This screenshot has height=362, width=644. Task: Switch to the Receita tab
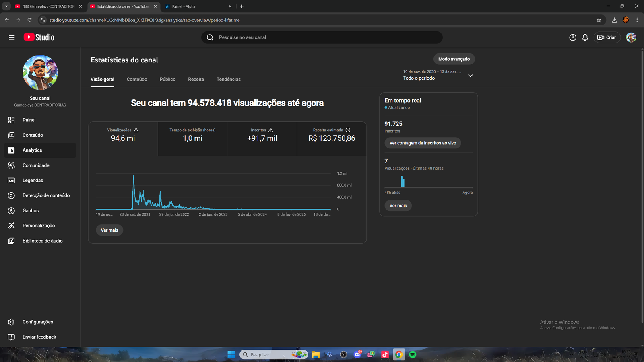(x=196, y=79)
